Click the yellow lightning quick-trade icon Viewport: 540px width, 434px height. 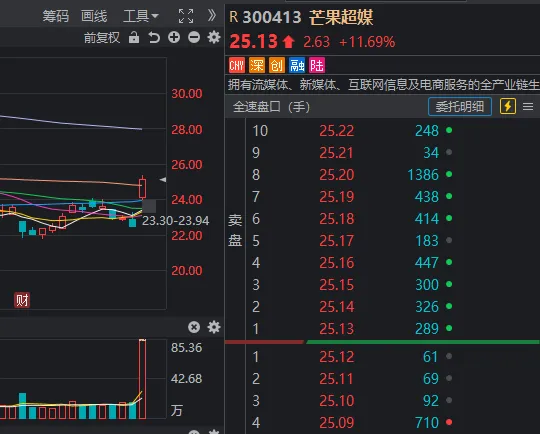pyautogui.click(x=508, y=106)
